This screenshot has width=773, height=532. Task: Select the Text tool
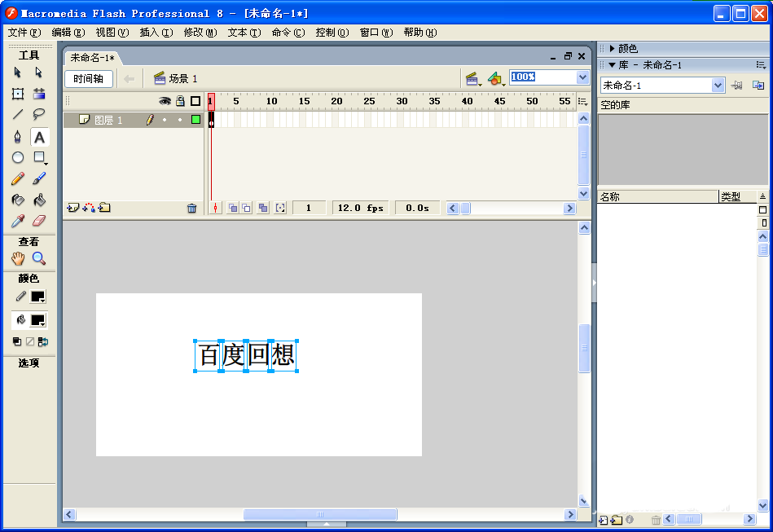pos(39,137)
